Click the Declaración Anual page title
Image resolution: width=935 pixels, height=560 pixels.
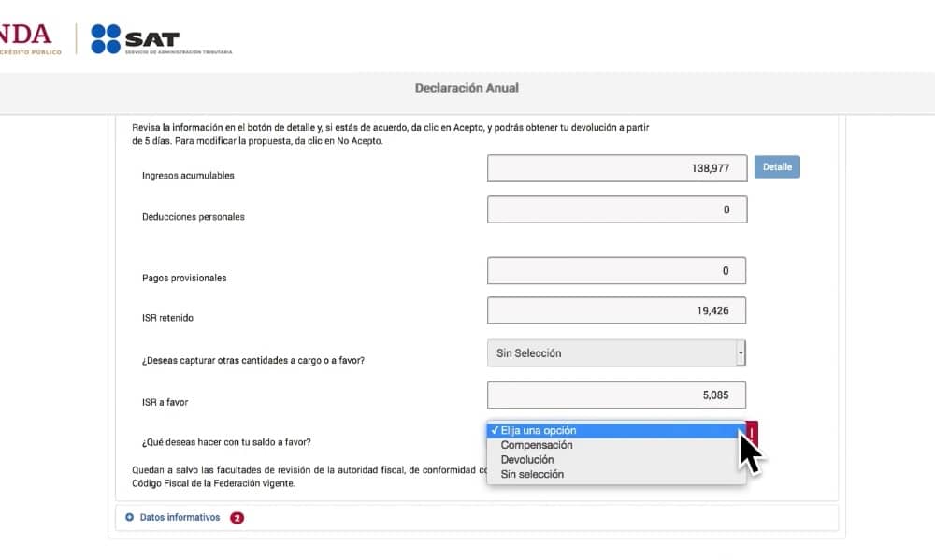click(x=467, y=88)
